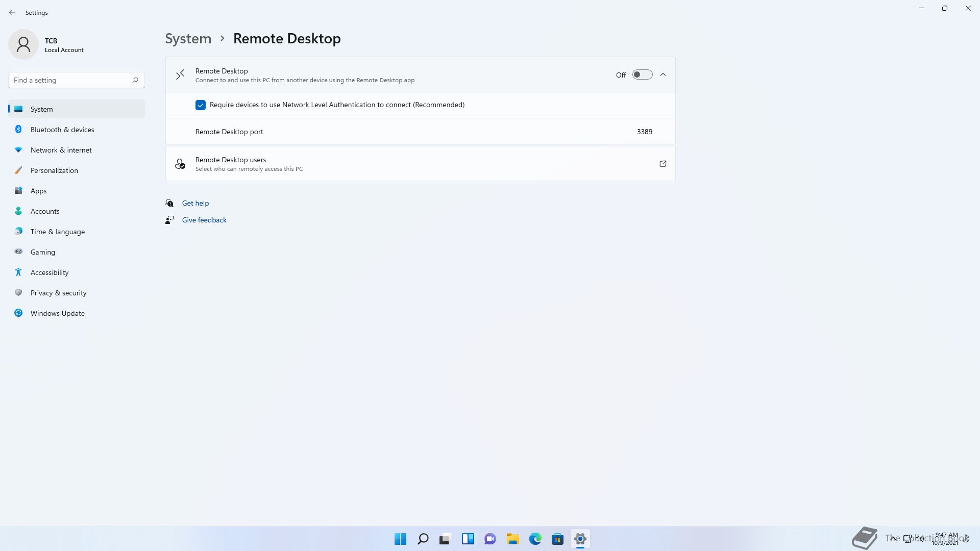
Task: Open Apps settings
Action: [77, 191]
